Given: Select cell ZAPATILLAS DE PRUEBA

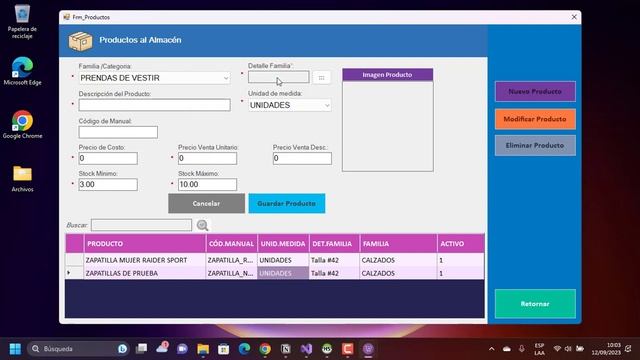Looking at the screenshot, I should 145,273.
